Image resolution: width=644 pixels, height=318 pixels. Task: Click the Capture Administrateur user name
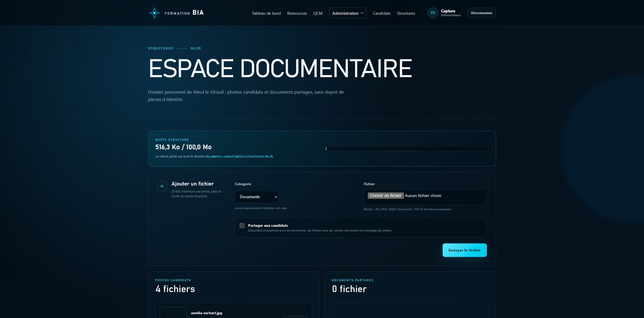pos(451,13)
